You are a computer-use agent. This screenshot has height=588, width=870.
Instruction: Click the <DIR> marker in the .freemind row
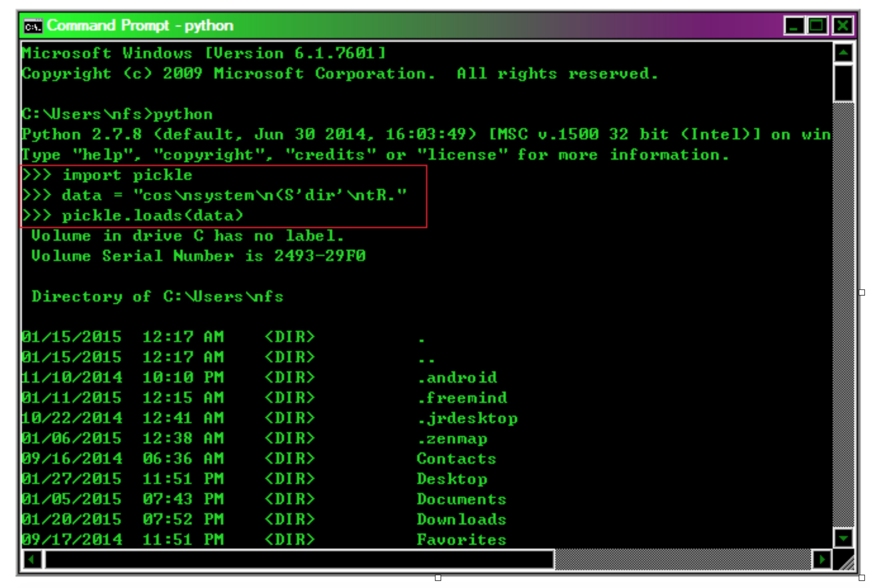(289, 398)
